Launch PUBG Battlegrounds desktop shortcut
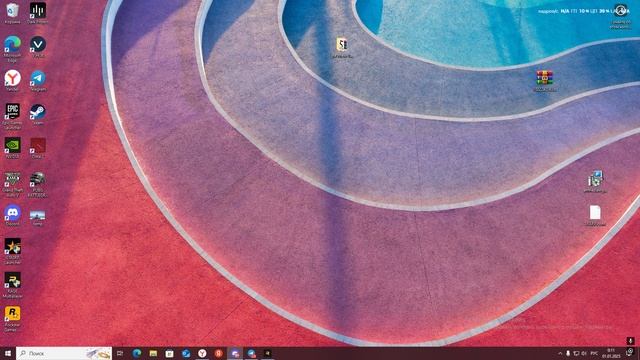This screenshot has width=640, height=360. click(x=38, y=184)
